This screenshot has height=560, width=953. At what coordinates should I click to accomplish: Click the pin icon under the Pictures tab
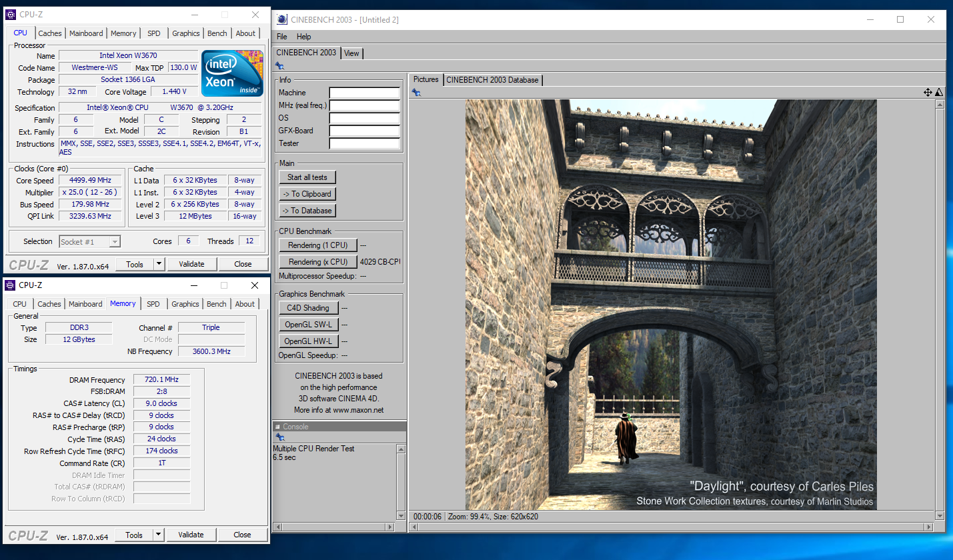[416, 92]
